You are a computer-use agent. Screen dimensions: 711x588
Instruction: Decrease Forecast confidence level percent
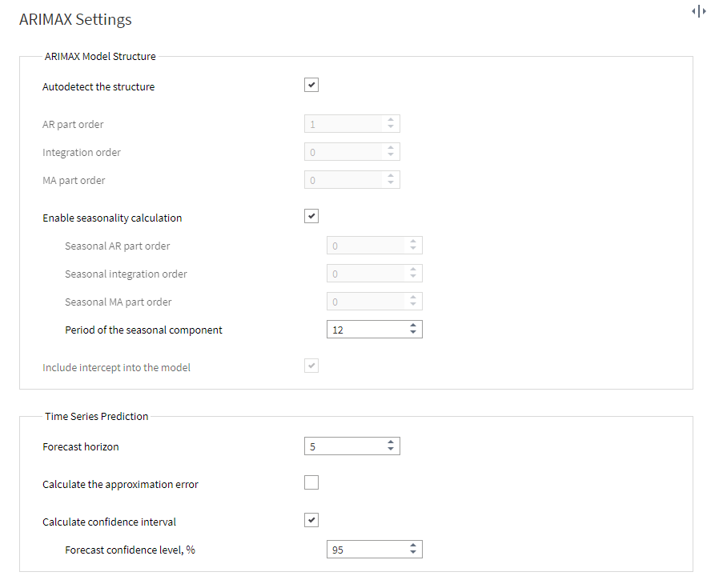pyautogui.click(x=412, y=553)
